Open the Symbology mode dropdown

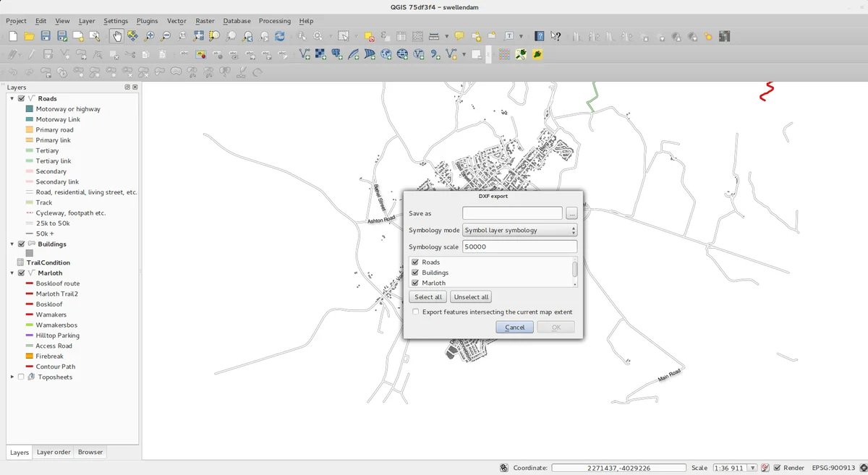[x=519, y=231]
